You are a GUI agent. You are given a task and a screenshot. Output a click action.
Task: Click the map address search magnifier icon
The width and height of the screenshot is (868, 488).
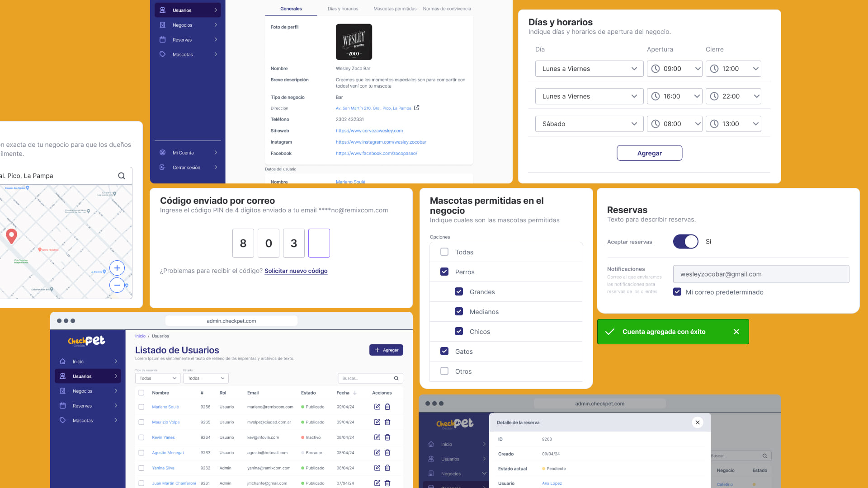pyautogui.click(x=122, y=176)
